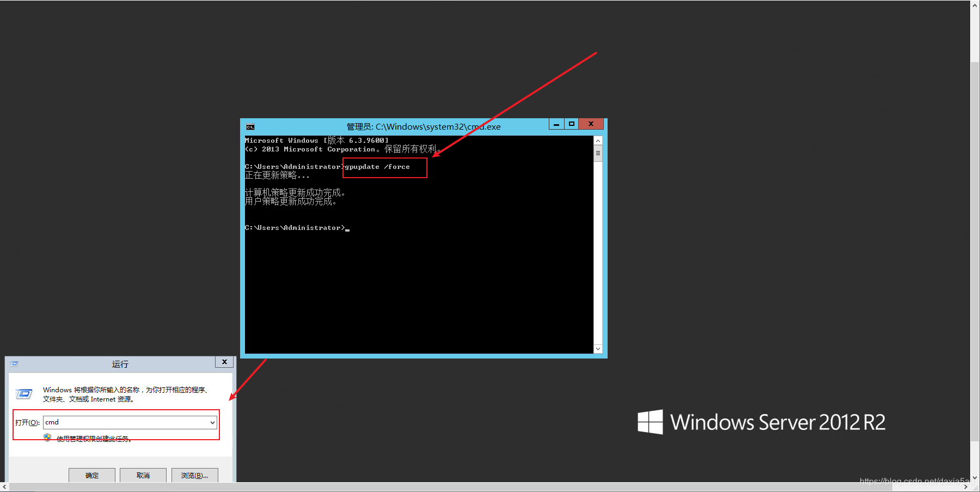980x492 pixels.
Task: Click the gpupdate /force command text
Action: click(377, 167)
